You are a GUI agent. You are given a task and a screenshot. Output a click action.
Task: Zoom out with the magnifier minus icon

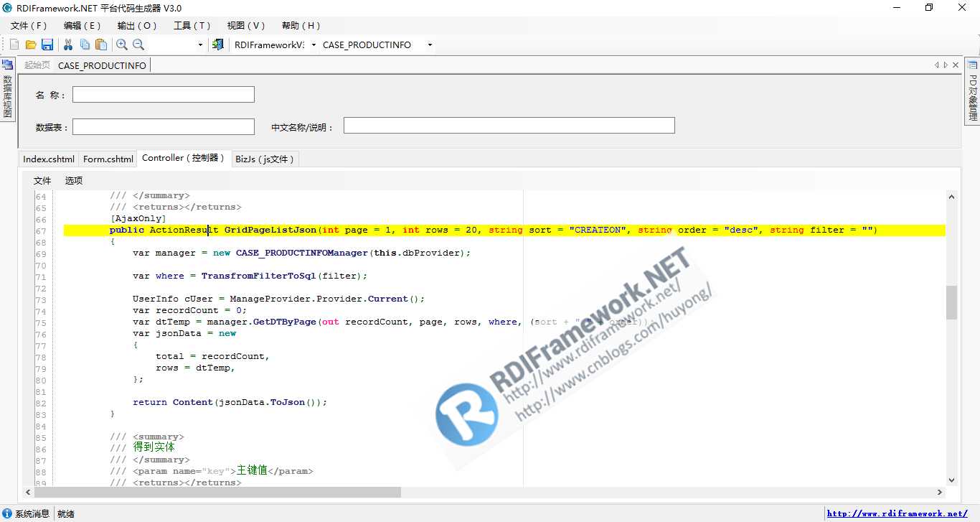pos(138,45)
